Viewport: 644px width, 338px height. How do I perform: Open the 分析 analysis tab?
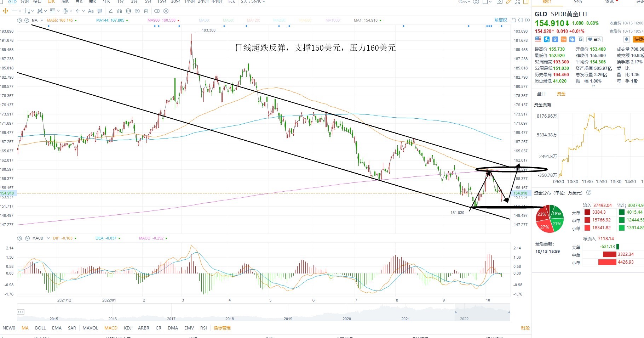[578, 1]
